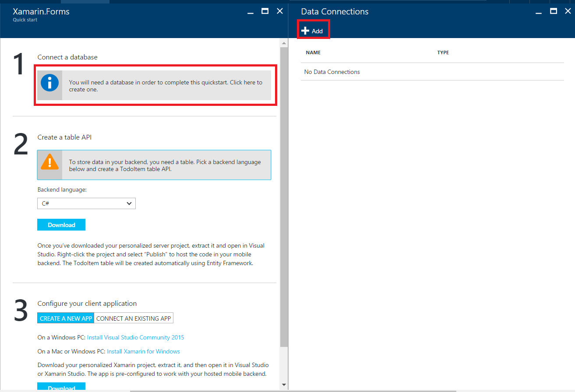Select the "No Data Connections" row text
The width and height of the screenshot is (575, 392).
pos(332,72)
